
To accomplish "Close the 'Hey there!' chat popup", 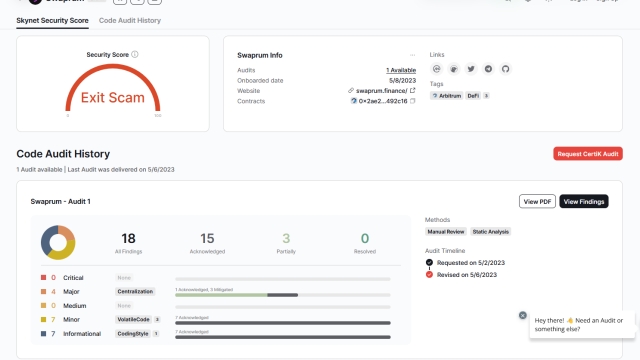I will 522,316.
